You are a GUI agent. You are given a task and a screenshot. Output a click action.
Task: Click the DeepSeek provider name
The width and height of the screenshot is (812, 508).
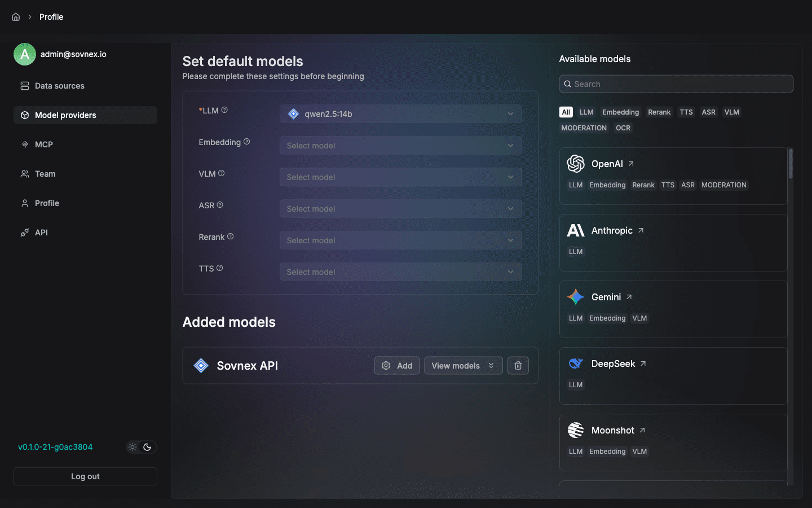click(613, 364)
